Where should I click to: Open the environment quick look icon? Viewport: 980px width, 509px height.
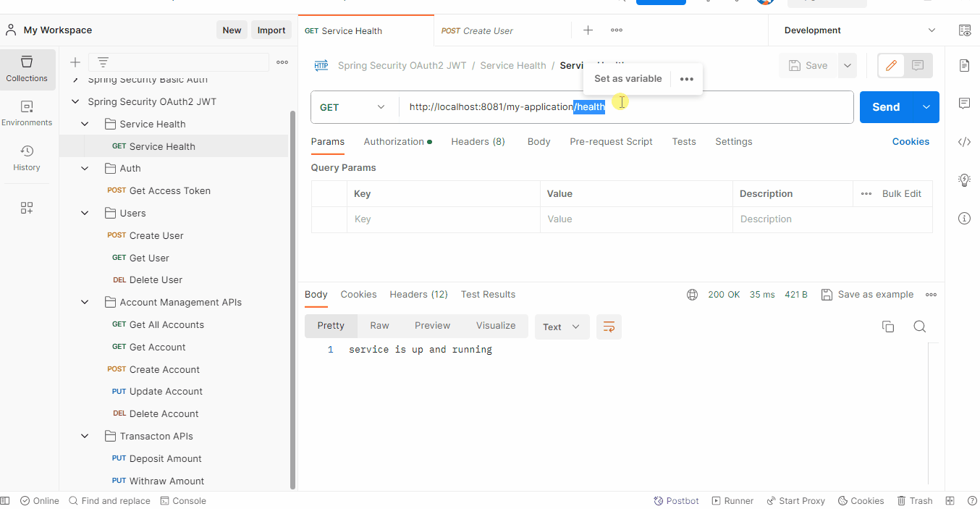pos(964,30)
